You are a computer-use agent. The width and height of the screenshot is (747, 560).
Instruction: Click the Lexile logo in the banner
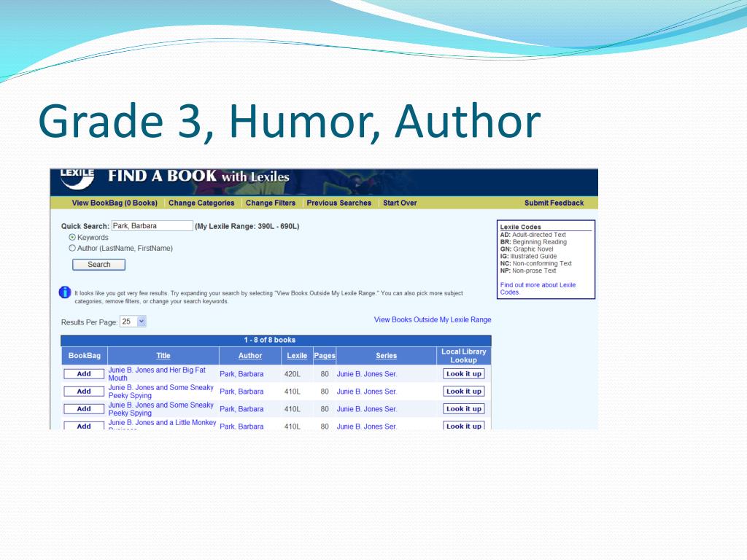click(77, 179)
